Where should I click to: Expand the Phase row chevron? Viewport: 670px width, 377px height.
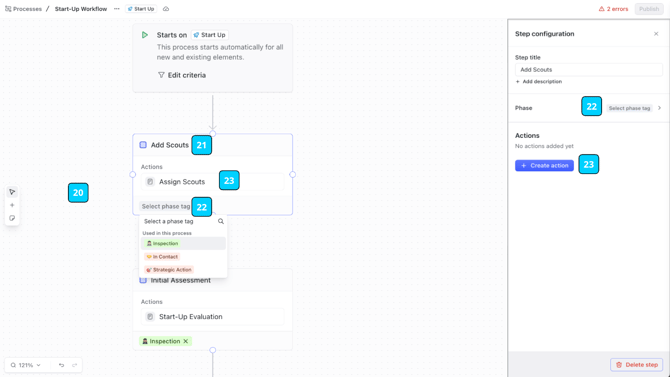click(x=659, y=108)
